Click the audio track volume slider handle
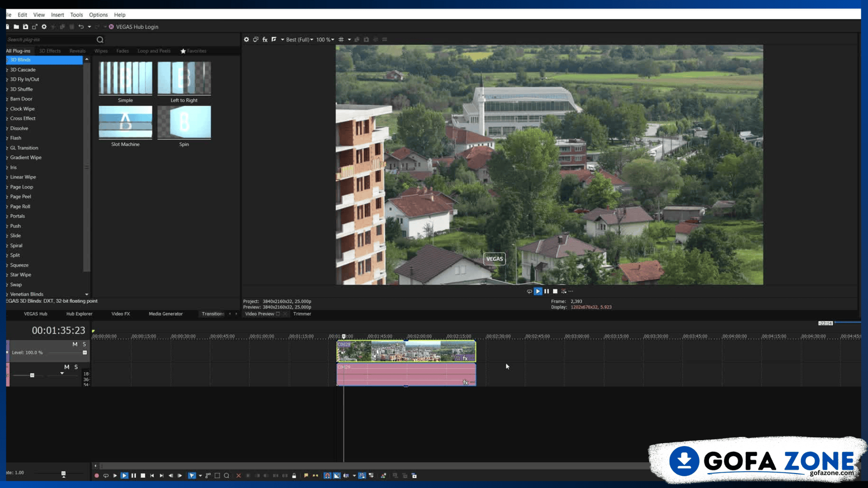Screen dimensions: 868x488 [32, 375]
